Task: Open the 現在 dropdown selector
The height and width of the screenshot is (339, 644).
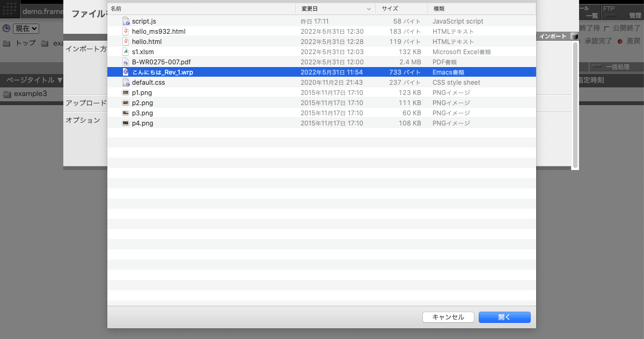Action: tap(26, 28)
